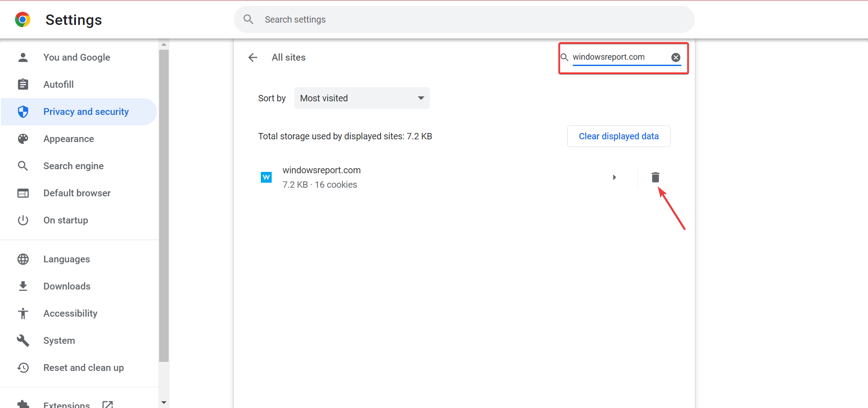Click the sidebar scrollbar up arrow

[x=164, y=44]
